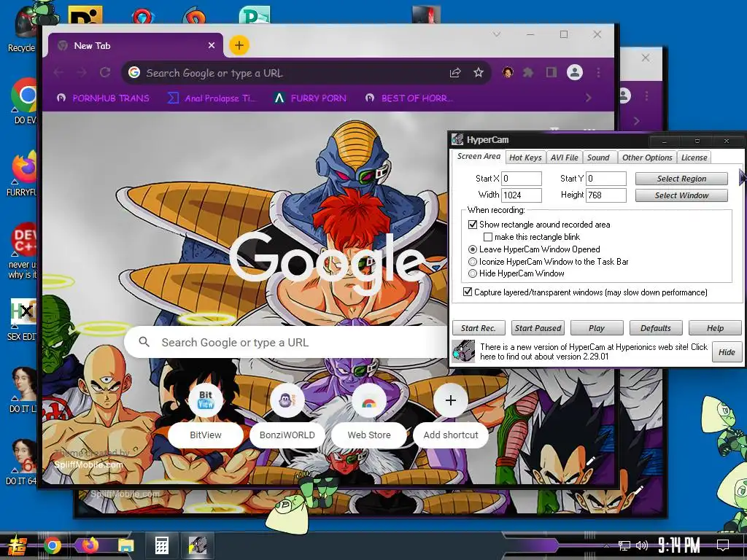Click the Start X input field
The height and width of the screenshot is (560, 747).
[x=521, y=179]
